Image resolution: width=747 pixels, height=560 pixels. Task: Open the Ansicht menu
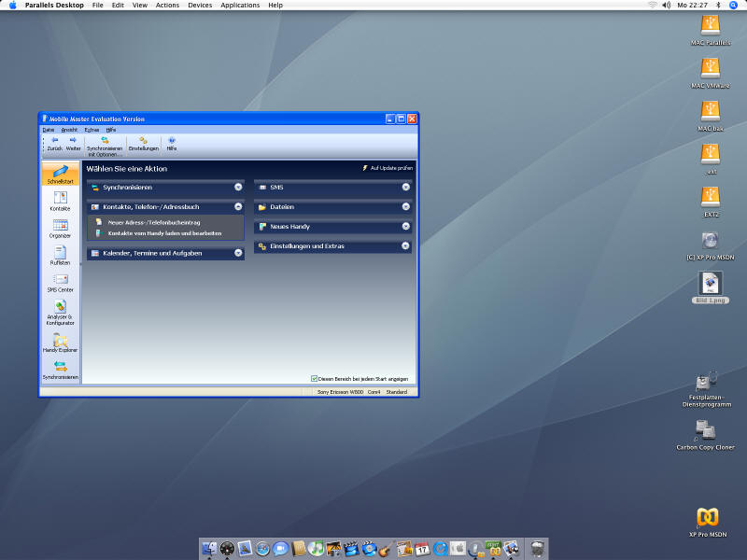click(x=70, y=130)
